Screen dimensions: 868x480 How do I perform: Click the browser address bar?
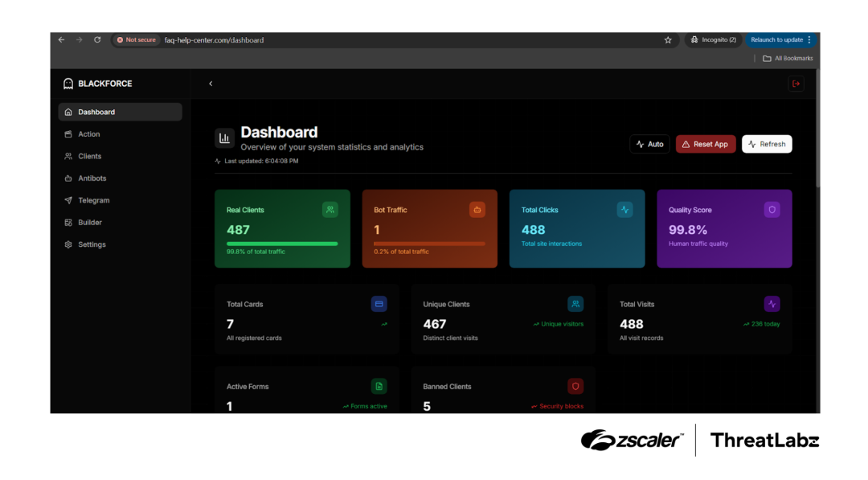[x=321, y=39]
